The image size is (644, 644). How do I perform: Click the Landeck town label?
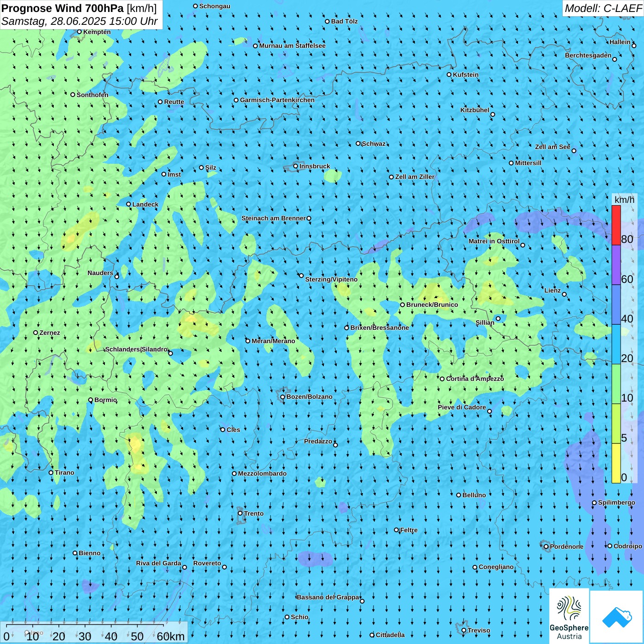pos(145,204)
